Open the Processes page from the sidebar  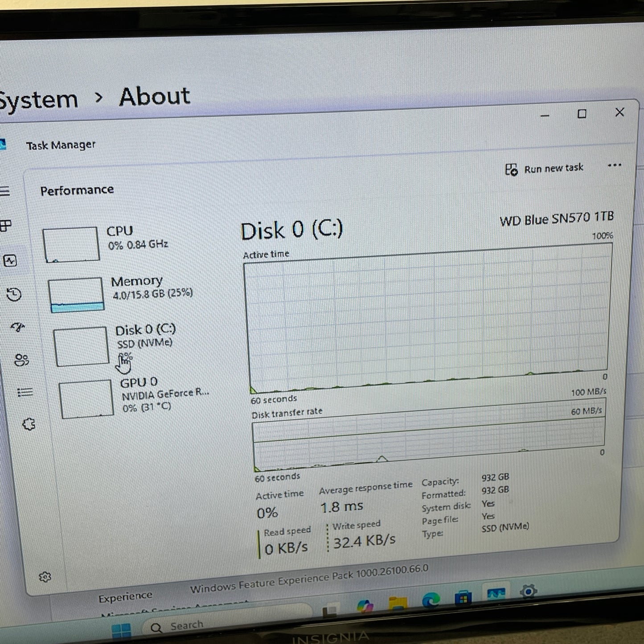tap(5, 226)
